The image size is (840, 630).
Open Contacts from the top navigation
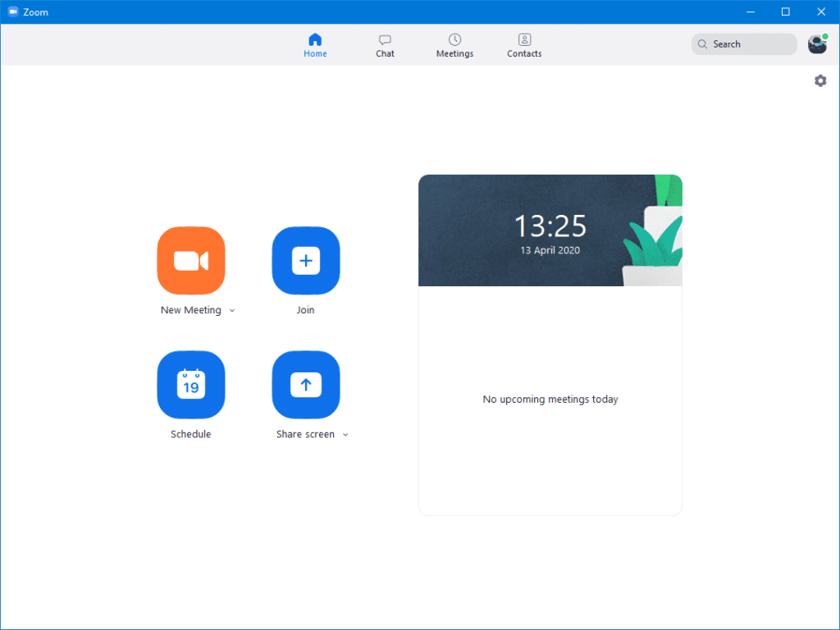(523, 53)
